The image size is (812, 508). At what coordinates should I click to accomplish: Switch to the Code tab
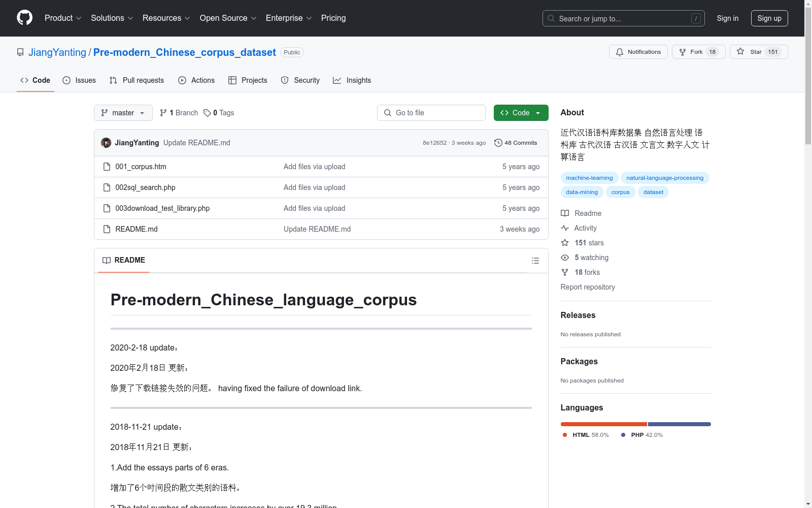pyautogui.click(x=36, y=80)
